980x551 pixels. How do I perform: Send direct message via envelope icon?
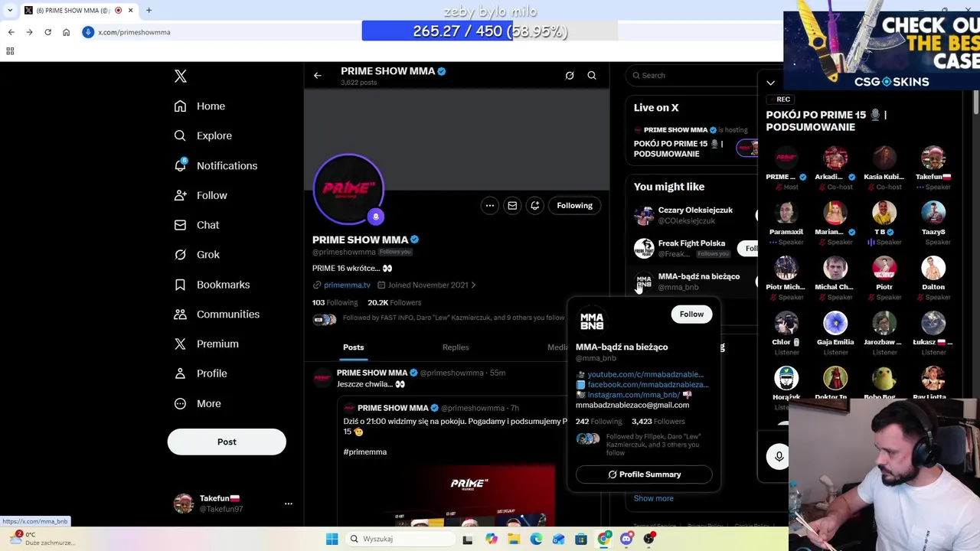click(512, 205)
